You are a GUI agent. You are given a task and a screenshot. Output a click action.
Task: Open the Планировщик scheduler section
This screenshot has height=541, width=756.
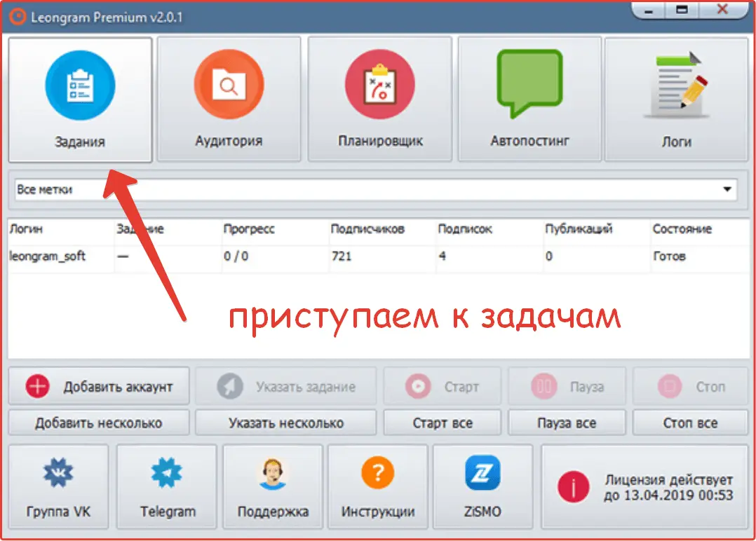click(x=380, y=99)
